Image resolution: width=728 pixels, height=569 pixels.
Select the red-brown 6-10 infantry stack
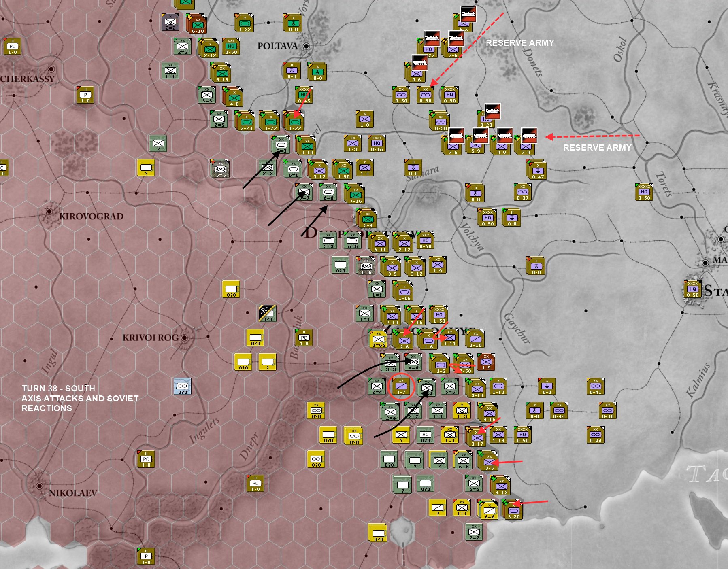coord(197,24)
